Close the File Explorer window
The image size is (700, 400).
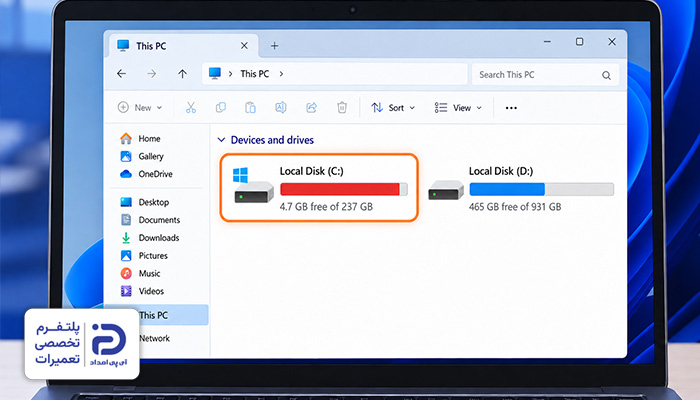click(x=612, y=42)
